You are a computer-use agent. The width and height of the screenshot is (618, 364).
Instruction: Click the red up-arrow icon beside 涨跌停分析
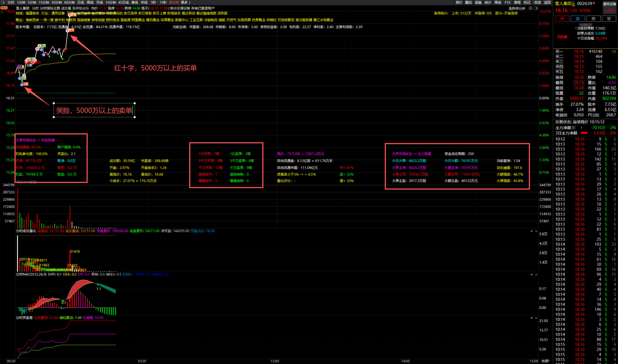click(x=531, y=8)
